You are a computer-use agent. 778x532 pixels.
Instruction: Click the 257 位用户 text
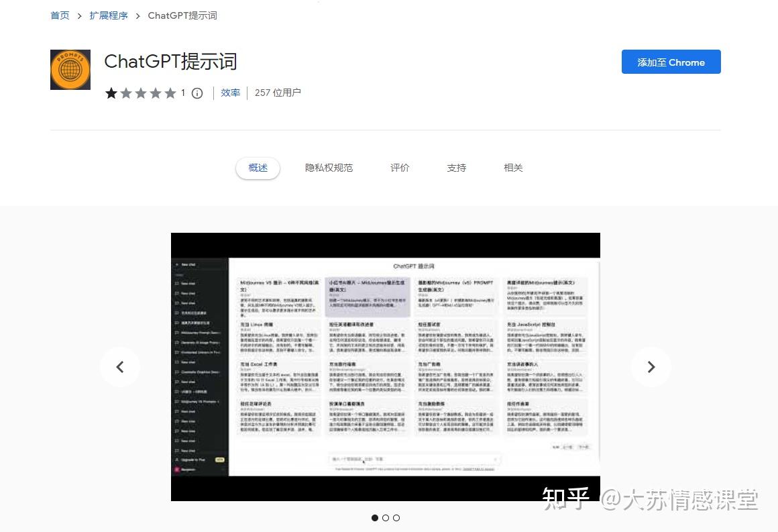(x=278, y=93)
